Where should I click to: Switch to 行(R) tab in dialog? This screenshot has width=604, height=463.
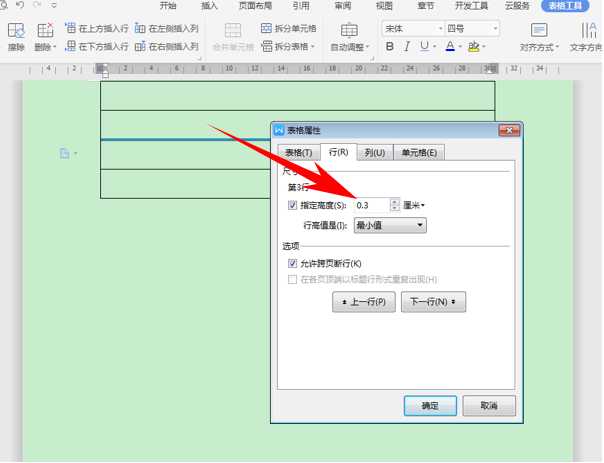pos(339,152)
